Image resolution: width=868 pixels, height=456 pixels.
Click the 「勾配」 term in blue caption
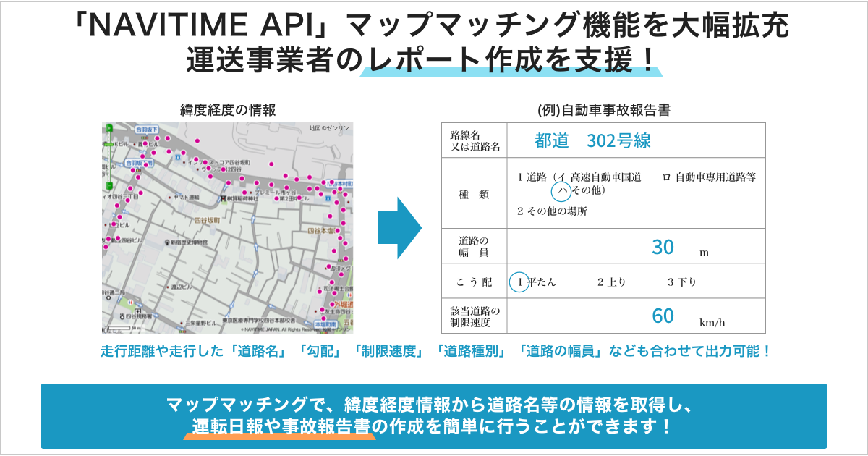[x=321, y=351]
